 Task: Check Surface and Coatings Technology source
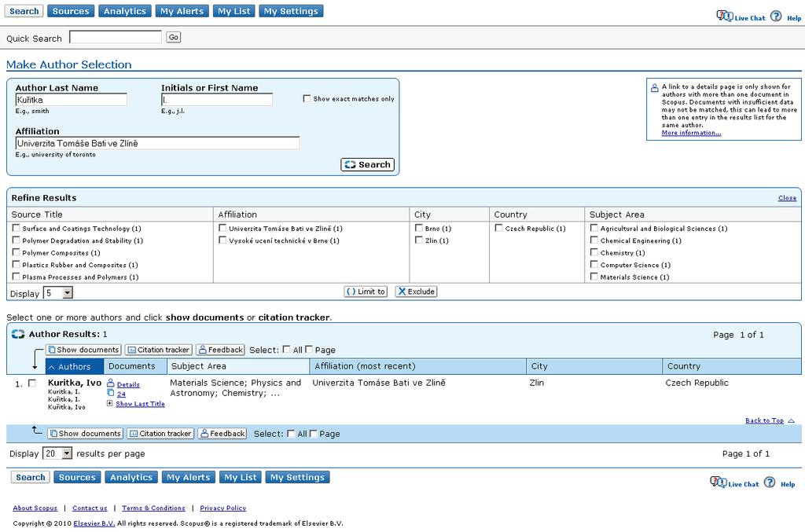16,228
